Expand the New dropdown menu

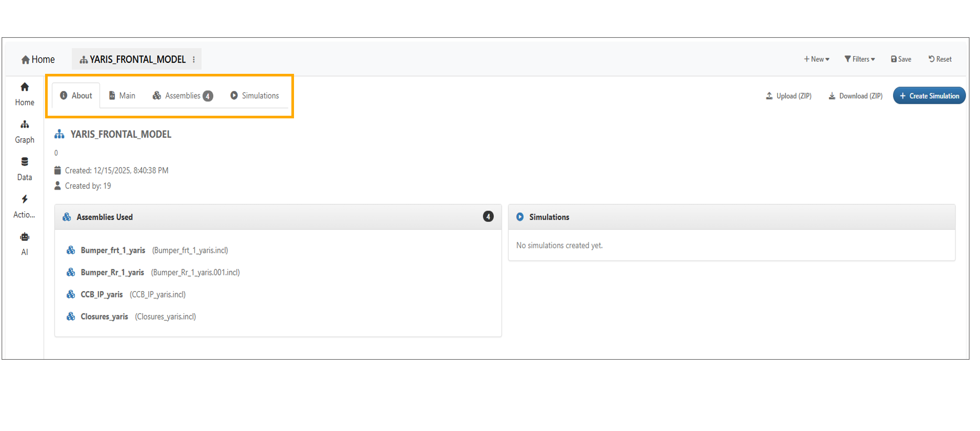pos(816,59)
